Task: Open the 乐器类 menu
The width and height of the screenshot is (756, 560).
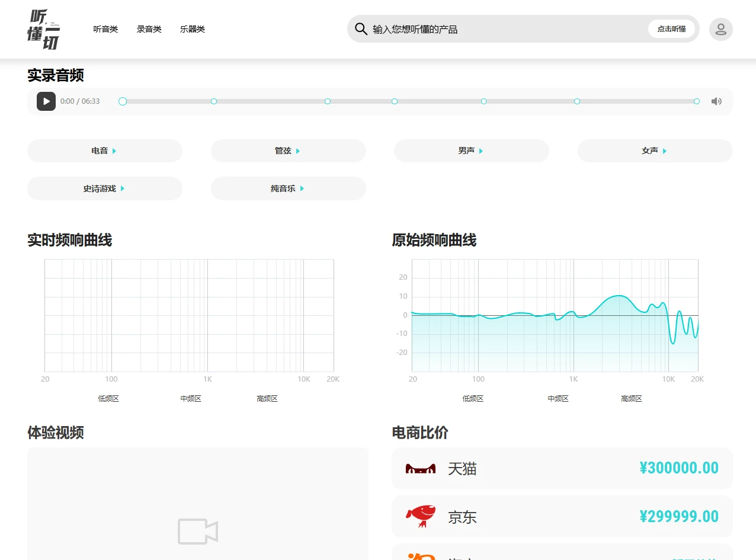Action: coord(193,29)
